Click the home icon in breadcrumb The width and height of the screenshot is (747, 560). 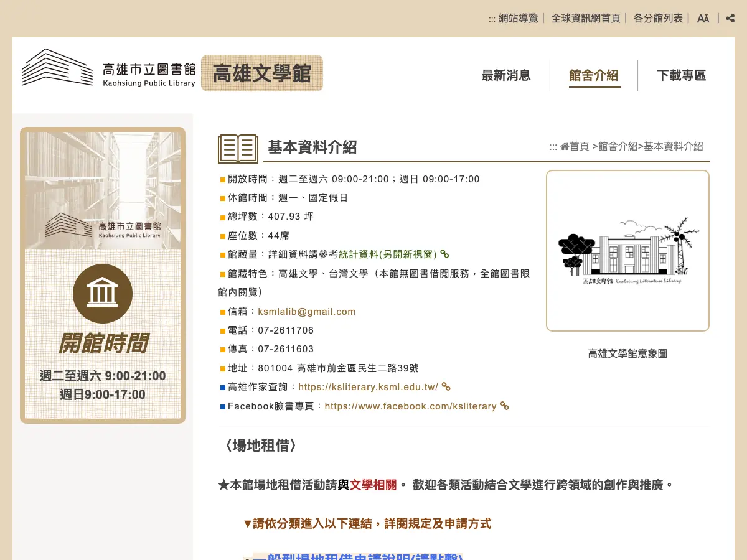[x=565, y=147]
